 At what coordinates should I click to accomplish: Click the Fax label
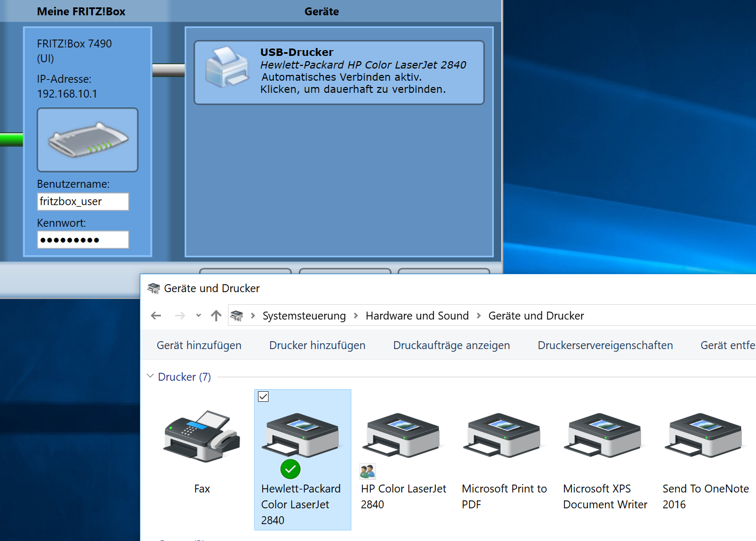click(x=202, y=489)
